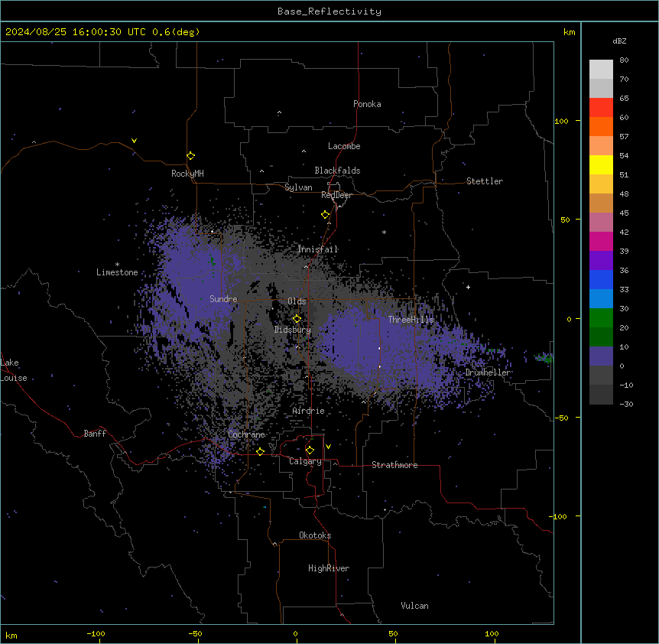Viewport: 659px width, 644px height.
Task: Click the Sylvan label
Action: click(298, 187)
